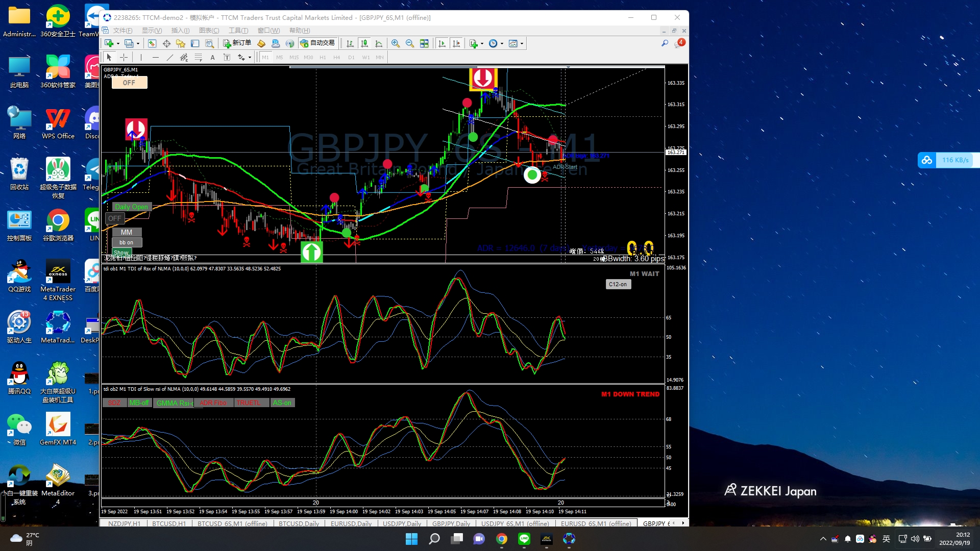The image size is (980, 551).
Task: Open the periodicity clock dropdown arrow
Action: pyautogui.click(x=502, y=44)
